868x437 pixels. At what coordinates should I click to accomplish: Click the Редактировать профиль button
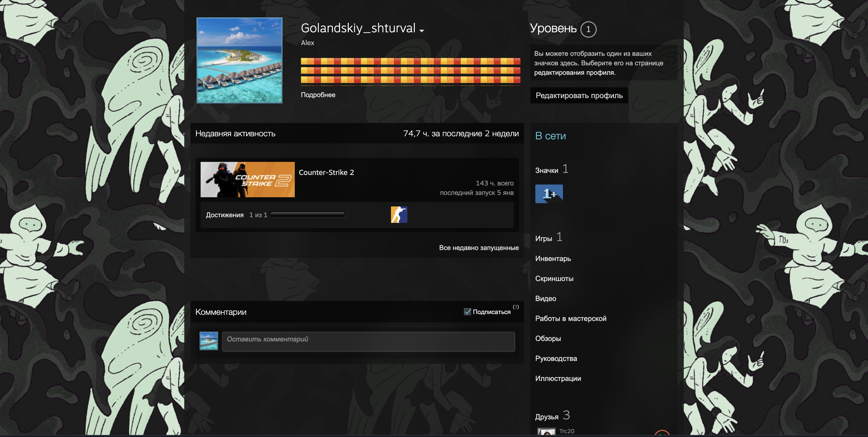coord(579,96)
